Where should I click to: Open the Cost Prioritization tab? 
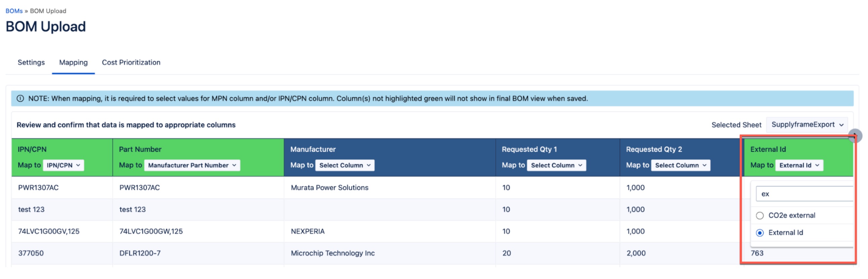131,62
